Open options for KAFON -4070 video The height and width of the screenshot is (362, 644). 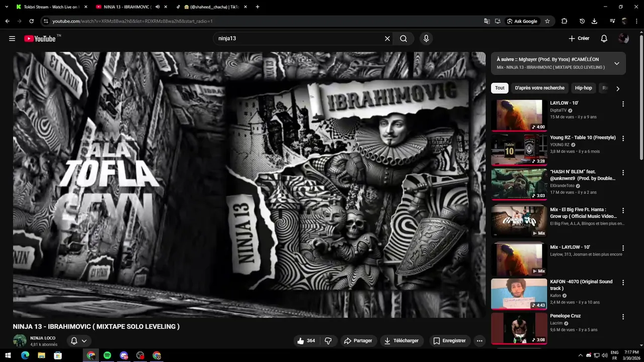(623, 283)
